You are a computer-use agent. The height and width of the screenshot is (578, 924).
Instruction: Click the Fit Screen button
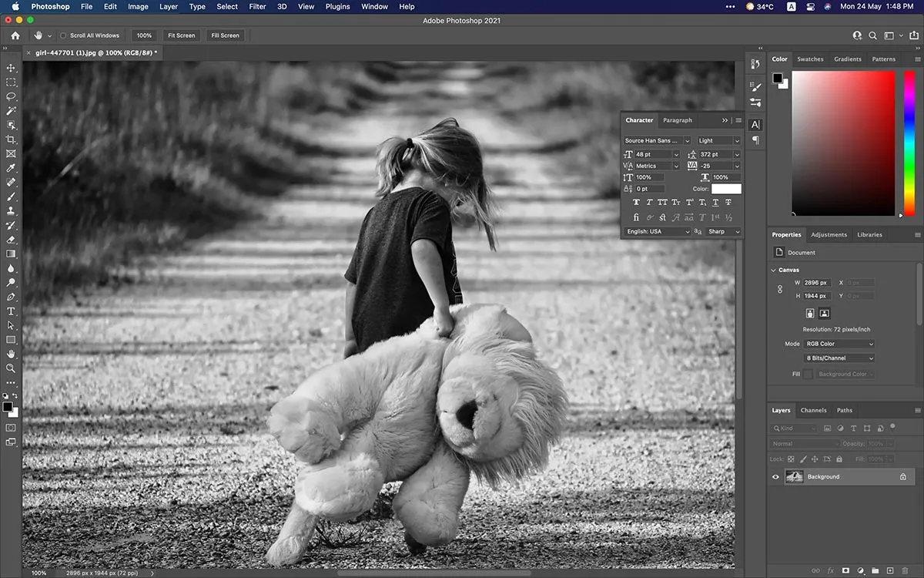(182, 35)
